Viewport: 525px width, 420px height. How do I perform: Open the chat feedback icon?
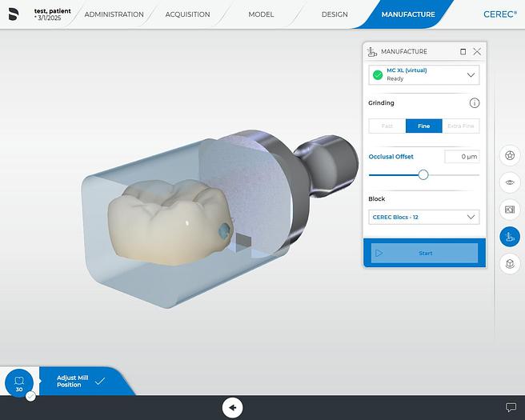pos(511,407)
